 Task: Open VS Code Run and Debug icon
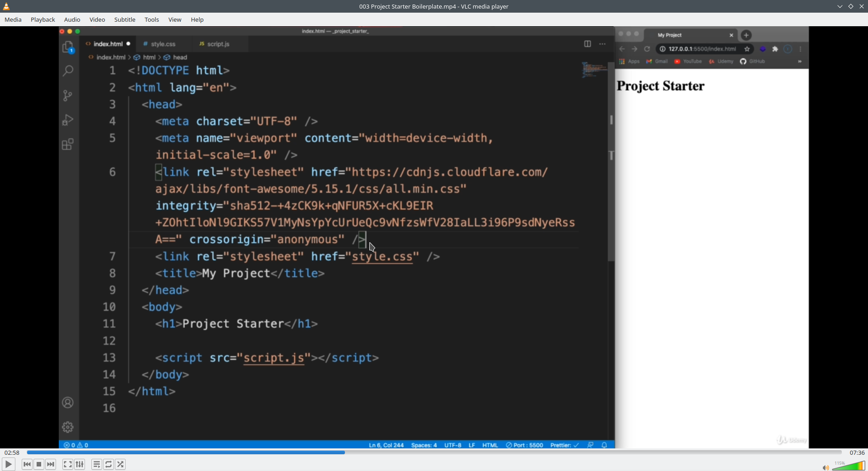(68, 120)
